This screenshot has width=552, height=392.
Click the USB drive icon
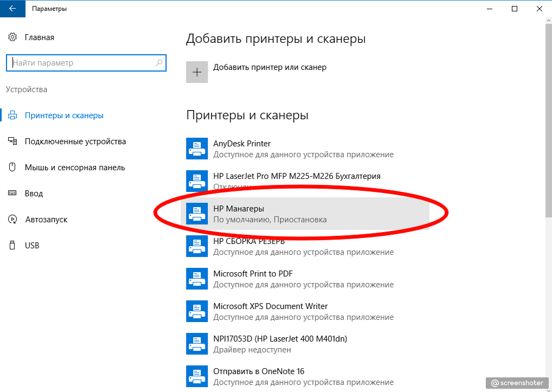click(12, 245)
